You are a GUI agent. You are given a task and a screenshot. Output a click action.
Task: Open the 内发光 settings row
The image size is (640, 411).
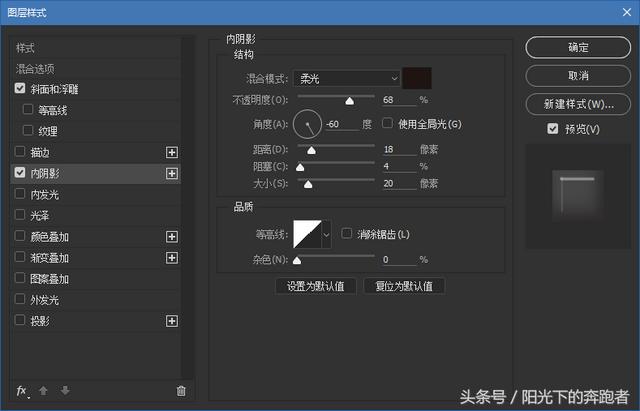(95, 195)
